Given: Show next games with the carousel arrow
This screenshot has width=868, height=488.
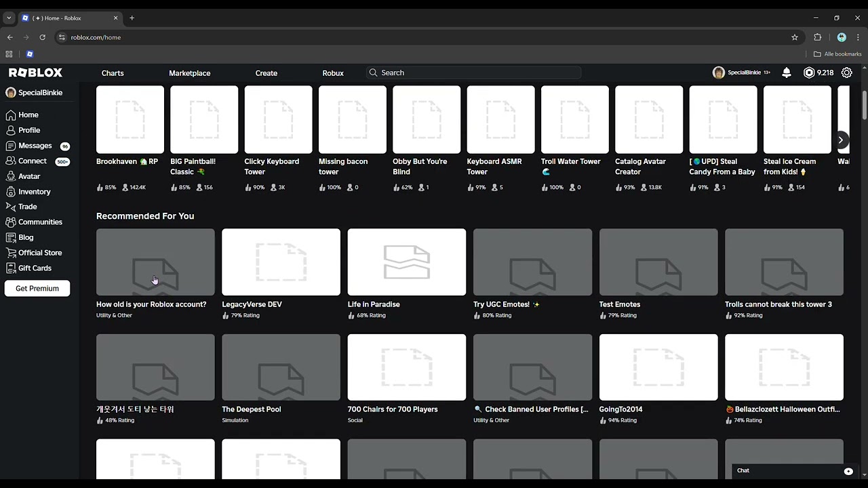Looking at the screenshot, I should pyautogui.click(x=840, y=140).
